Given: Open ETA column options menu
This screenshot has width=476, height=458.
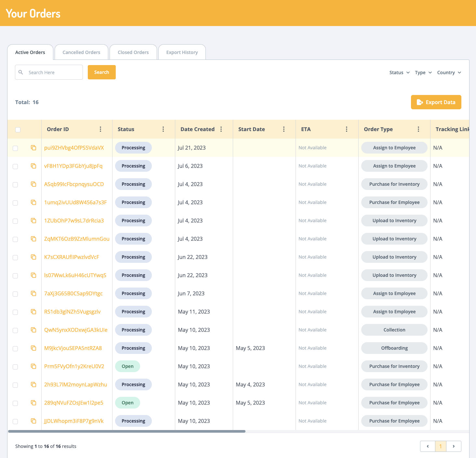Looking at the screenshot, I should tap(347, 129).
